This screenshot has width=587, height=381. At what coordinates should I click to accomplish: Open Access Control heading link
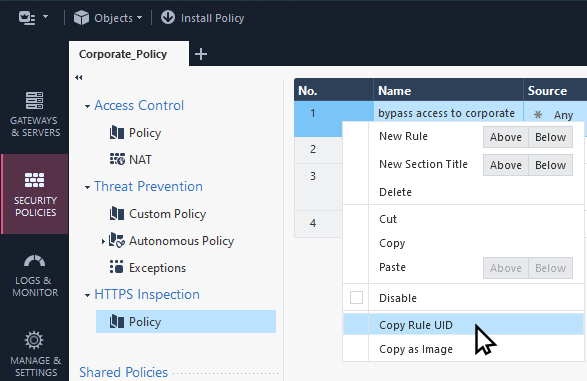tap(139, 106)
